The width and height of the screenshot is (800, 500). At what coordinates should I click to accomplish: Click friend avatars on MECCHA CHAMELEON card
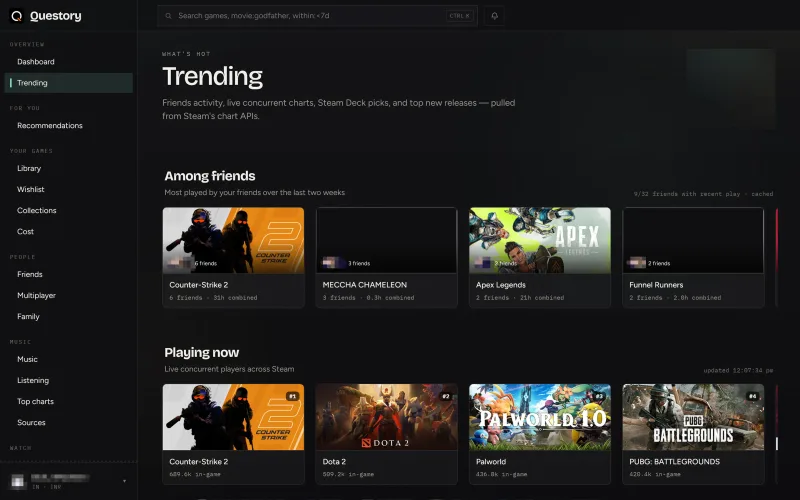coord(334,263)
